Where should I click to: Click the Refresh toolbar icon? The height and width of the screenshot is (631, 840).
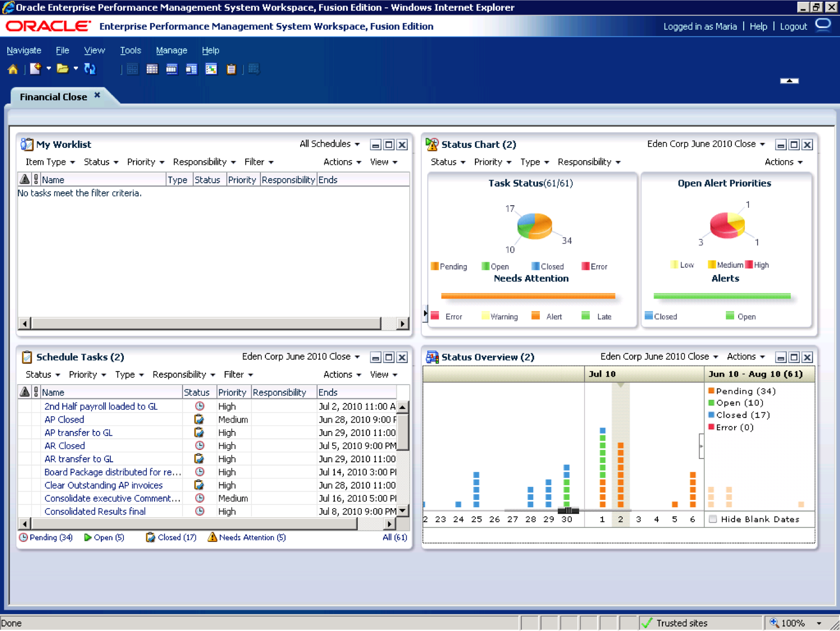coord(90,69)
